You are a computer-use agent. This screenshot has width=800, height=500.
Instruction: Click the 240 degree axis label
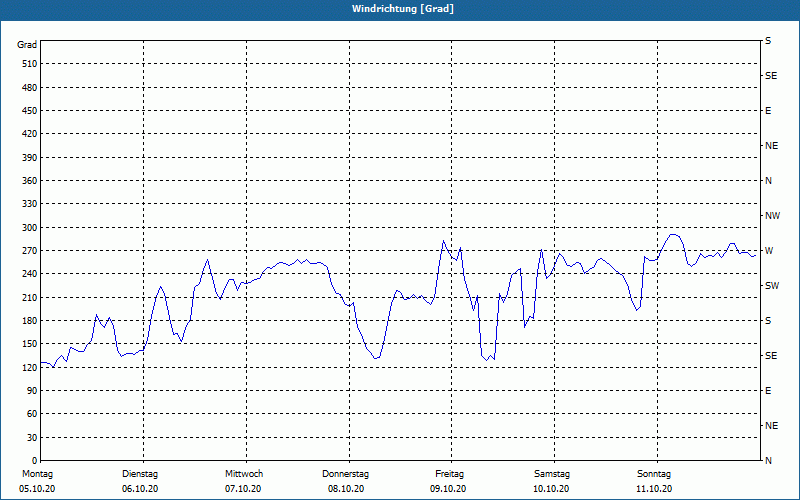coord(30,274)
